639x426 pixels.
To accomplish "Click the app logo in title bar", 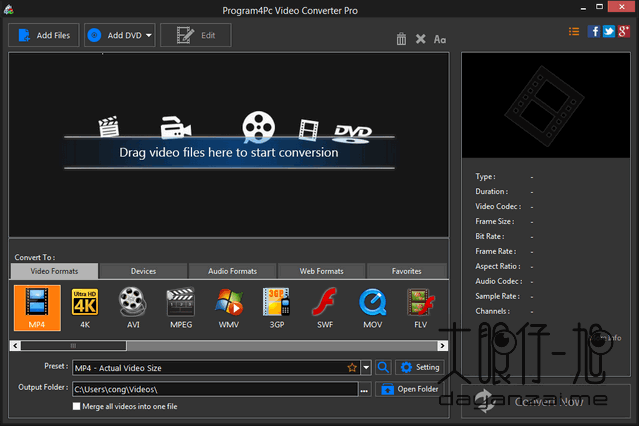I will [9, 10].
